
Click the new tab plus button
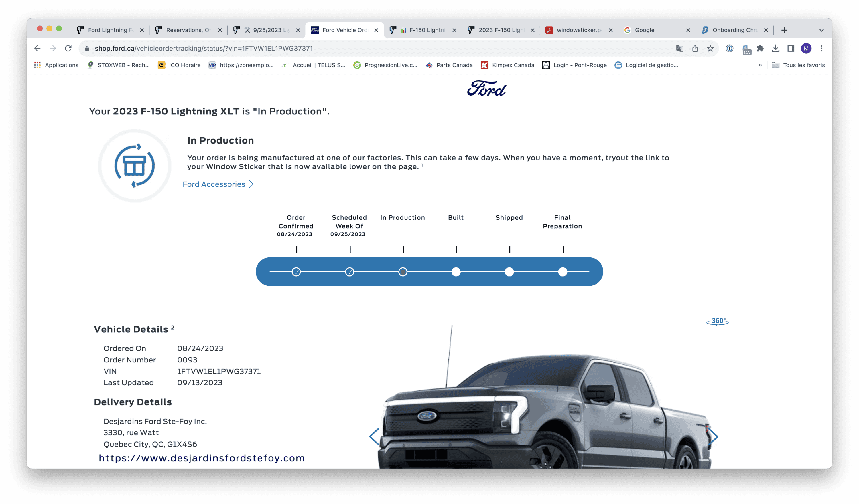click(784, 30)
